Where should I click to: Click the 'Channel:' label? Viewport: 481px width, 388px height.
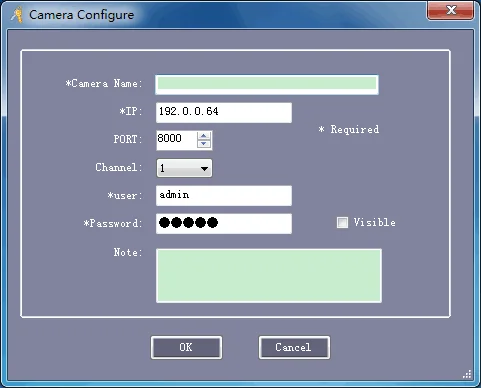119,167
